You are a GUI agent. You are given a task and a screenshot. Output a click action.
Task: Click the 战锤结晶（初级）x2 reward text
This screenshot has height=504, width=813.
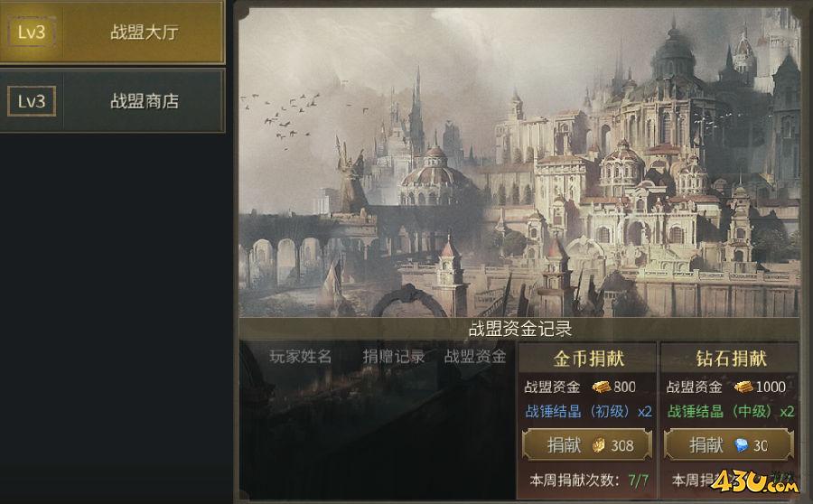click(588, 412)
